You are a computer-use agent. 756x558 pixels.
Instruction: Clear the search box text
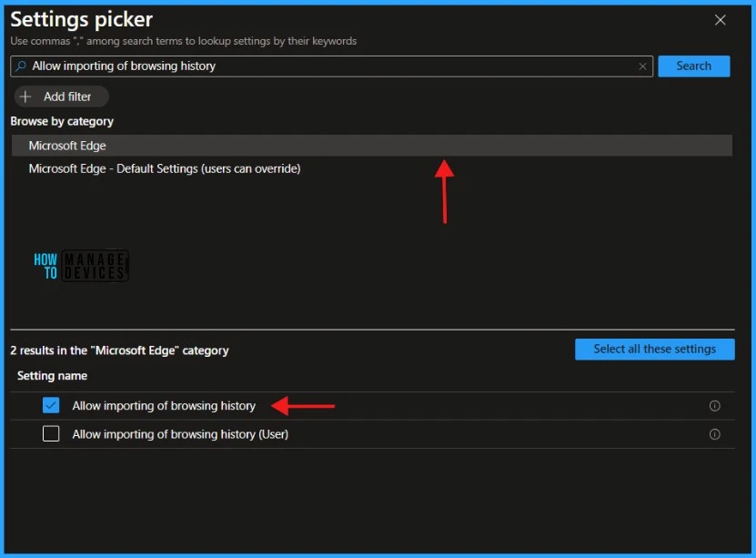click(x=642, y=66)
